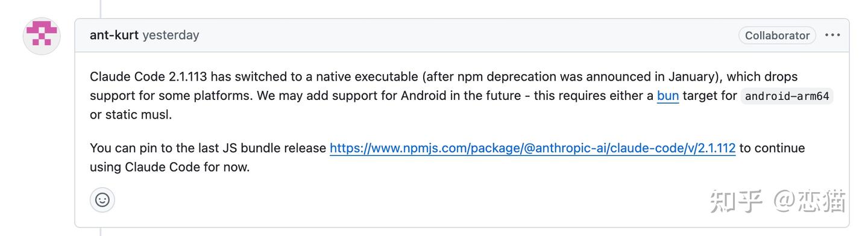Click the 'or static musl.' text
Screen dimensions: 868x236
[x=131, y=114]
